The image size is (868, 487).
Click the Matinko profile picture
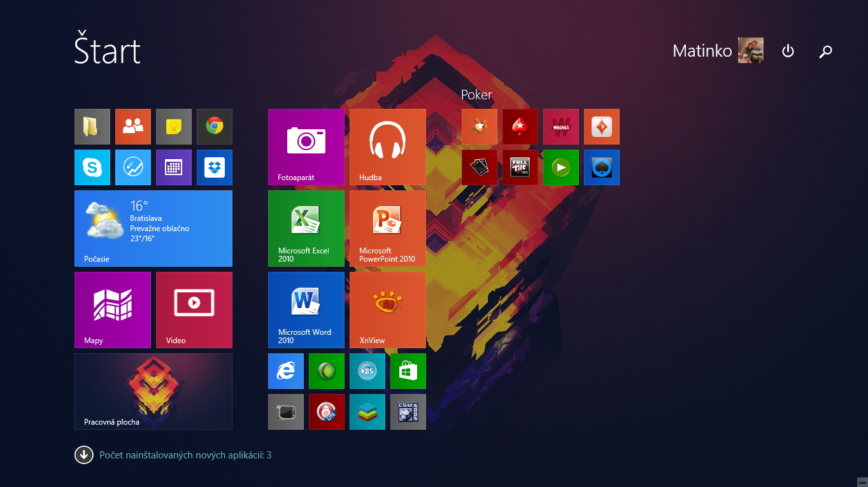coord(751,50)
